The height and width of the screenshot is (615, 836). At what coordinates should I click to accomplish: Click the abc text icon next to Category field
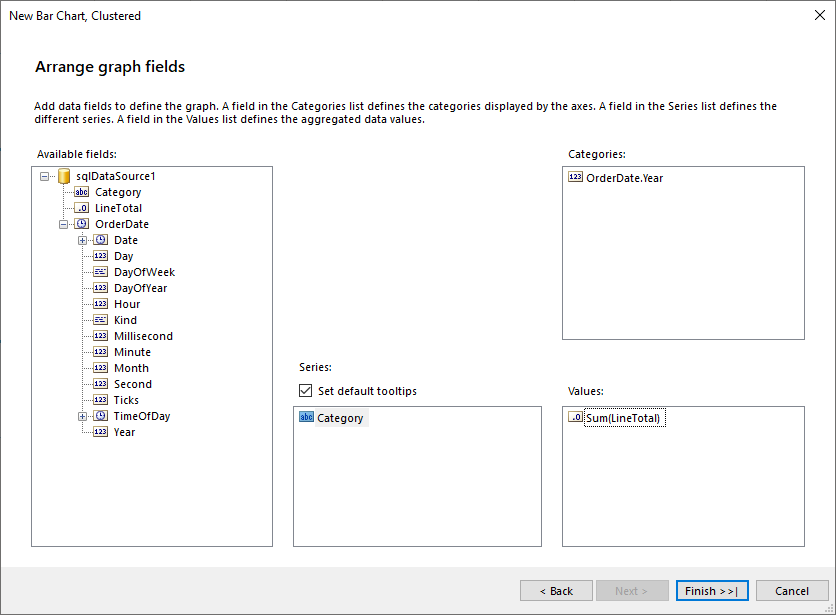(x=81, y=192)
